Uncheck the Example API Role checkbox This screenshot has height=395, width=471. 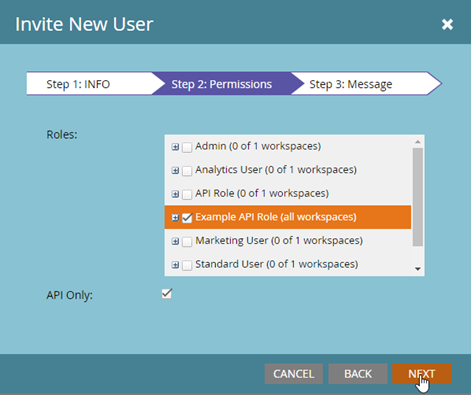[187, 218]
